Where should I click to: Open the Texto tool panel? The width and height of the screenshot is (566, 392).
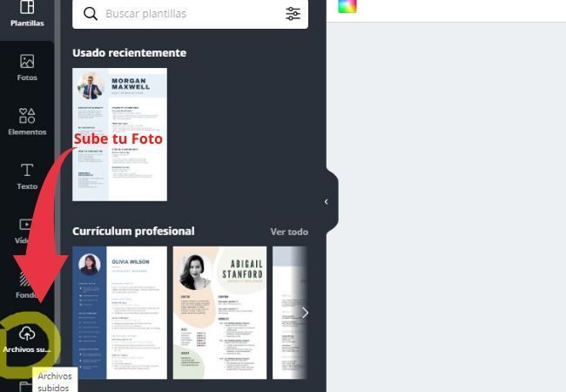(27, 176)
